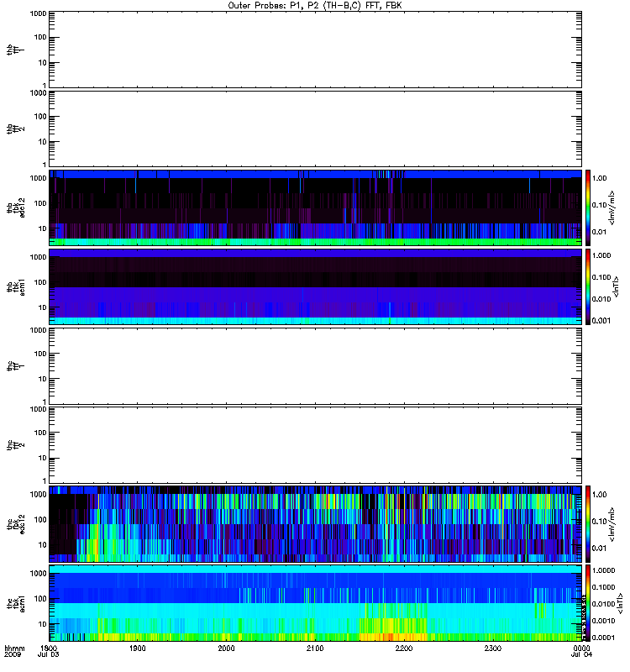Screen dimensions: 630x672
Task: Click the empty thb fff 1 plot panel
Action: [x=316, y=50]
